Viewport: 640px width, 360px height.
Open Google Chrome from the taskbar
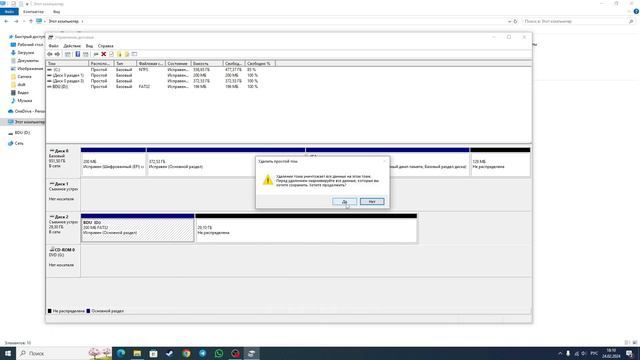click(186, 353)
